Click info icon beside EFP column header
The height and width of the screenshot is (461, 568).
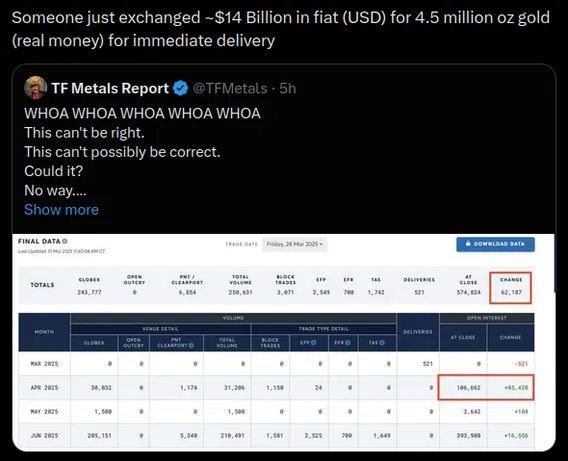click(313, 343)
